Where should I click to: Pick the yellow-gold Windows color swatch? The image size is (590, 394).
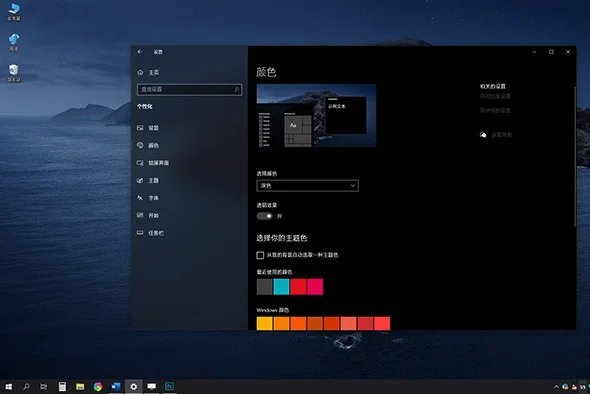(x=265, y=324)
